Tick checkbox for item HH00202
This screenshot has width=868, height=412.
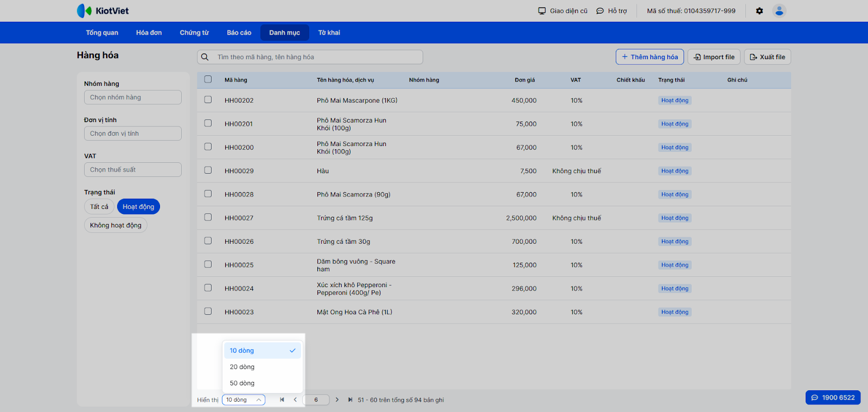pyautogui.click(x=208, y=100)
